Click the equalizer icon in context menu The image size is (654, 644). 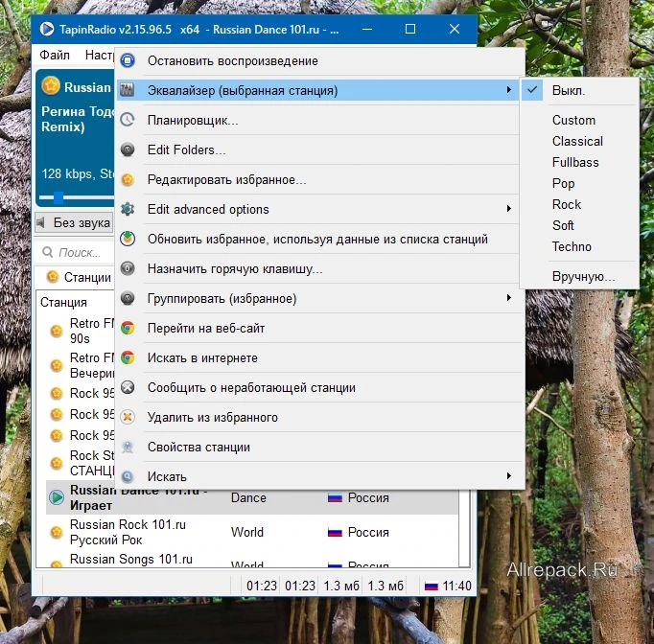128,90
